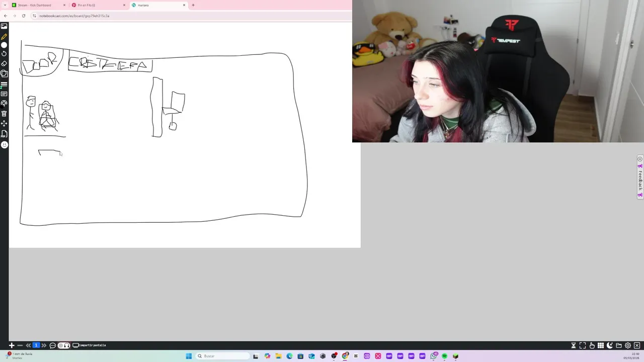Reload the notebookcast page

(23, 16)
